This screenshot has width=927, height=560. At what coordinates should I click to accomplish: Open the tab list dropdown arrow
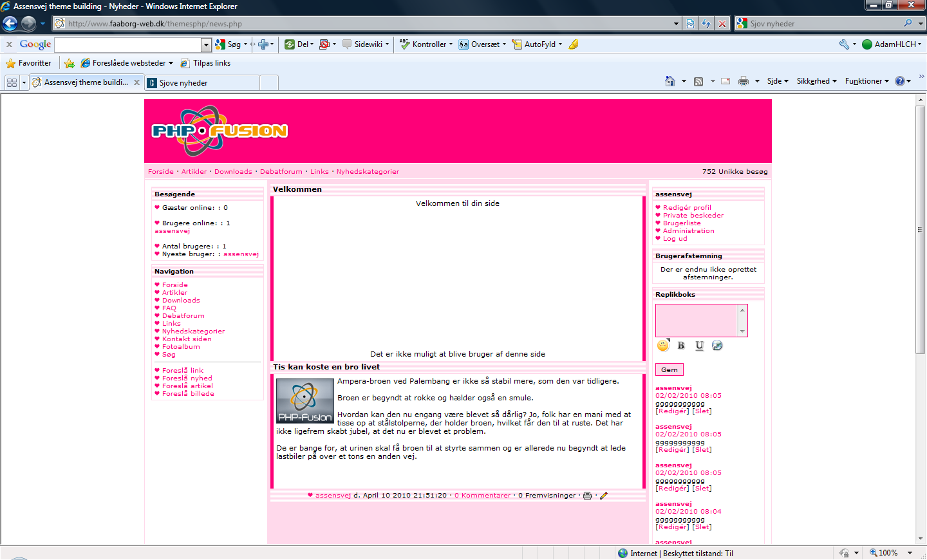click(x=24, y=82)
